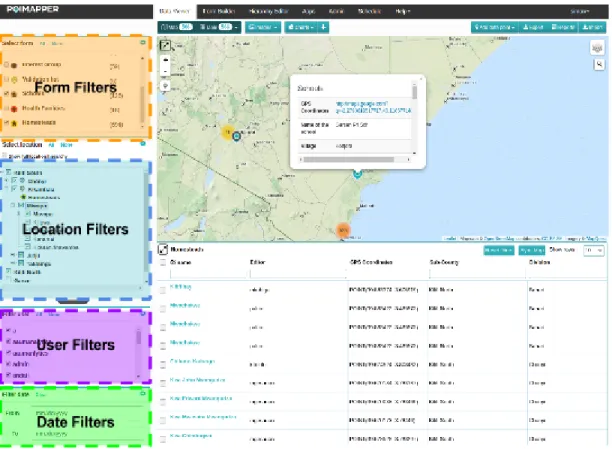This screenshot has width=612, height=449.
Task: Toggle the Interest group form checkbox
Action: point(6,64)
